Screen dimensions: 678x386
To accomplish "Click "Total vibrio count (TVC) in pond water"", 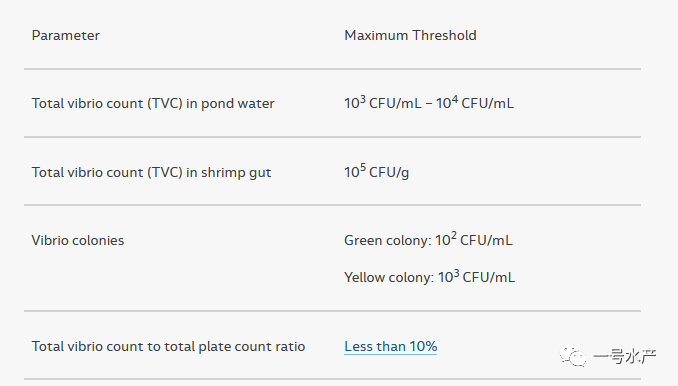I will coord(153,104).
